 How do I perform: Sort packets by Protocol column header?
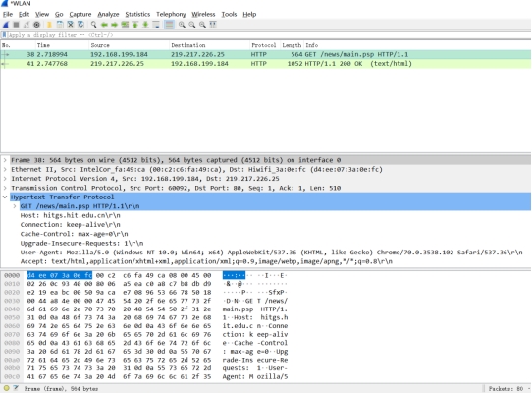pos(264,45)
